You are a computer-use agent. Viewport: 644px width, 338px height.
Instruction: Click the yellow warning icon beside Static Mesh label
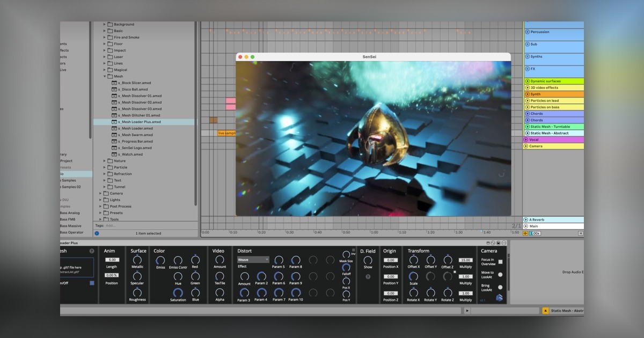tap(545, 311)
